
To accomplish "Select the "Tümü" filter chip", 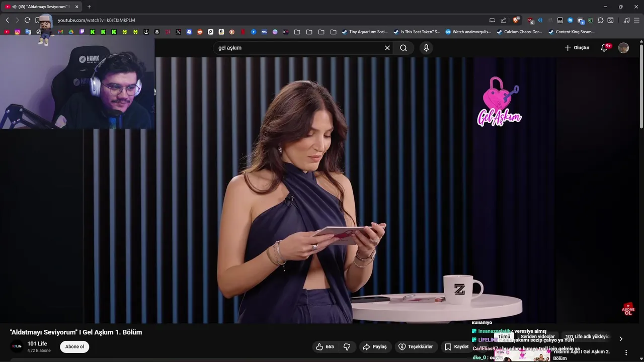I will (x=504, y=336).
